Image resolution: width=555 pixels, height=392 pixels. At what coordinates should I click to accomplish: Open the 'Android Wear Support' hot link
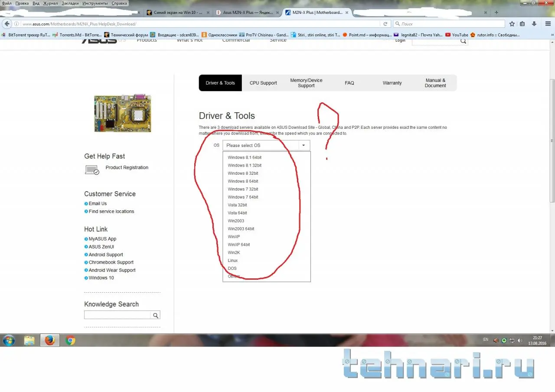(112, 270)
